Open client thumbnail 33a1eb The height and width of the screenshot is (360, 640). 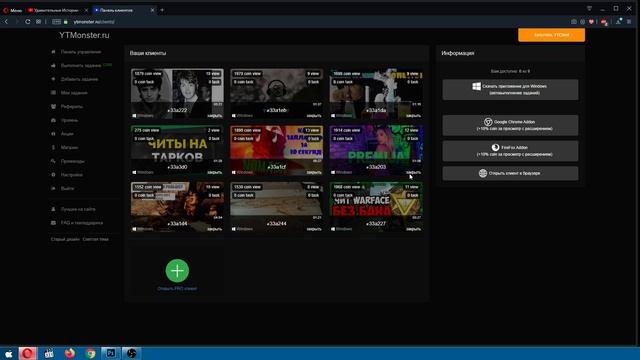(276, 93)
